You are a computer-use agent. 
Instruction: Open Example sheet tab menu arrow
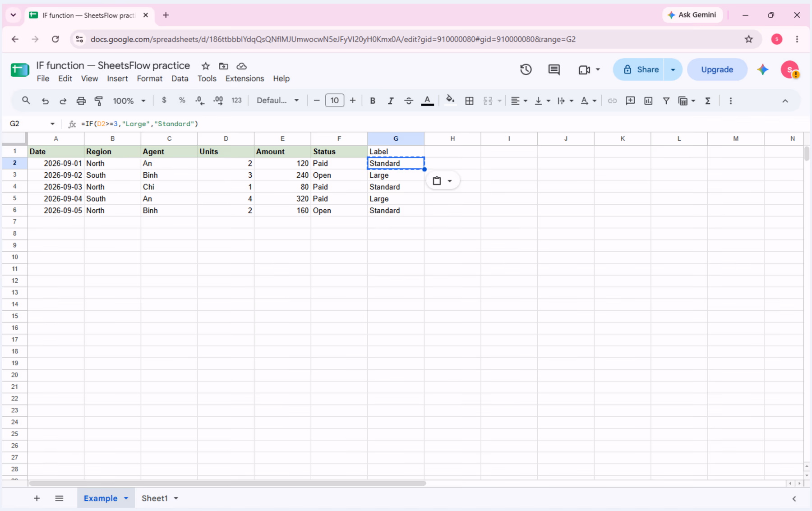126,498
